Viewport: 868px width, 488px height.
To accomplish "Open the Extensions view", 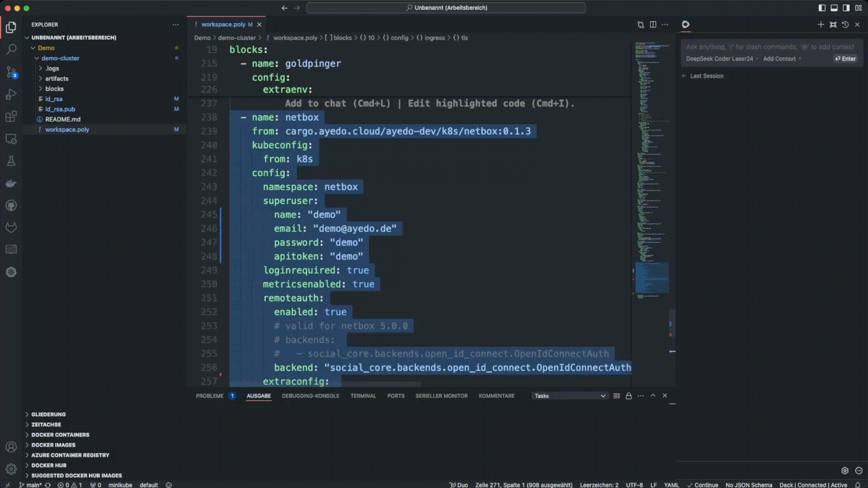I will [x=11, y=117].
